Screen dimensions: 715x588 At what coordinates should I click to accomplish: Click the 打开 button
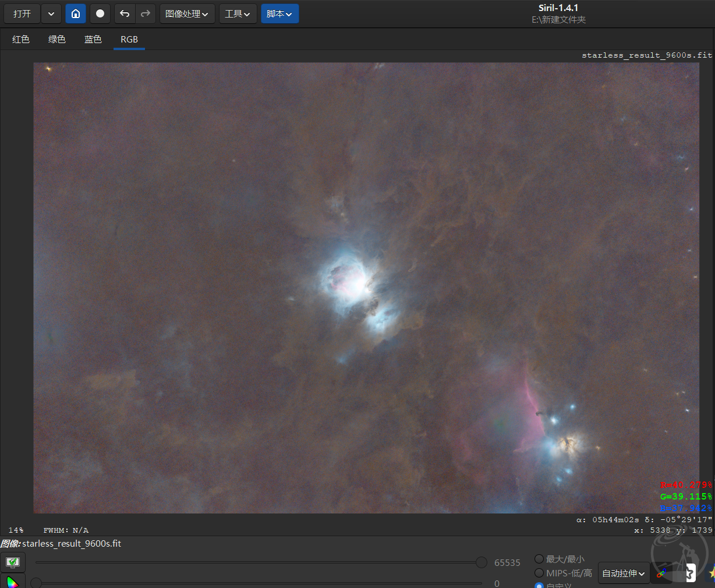coord(22,13)
